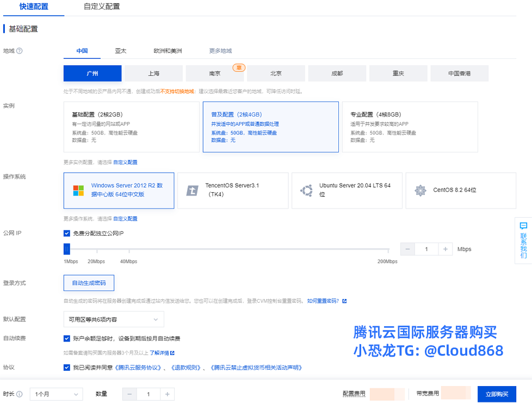Select the 南京 region button

(215, 74)
